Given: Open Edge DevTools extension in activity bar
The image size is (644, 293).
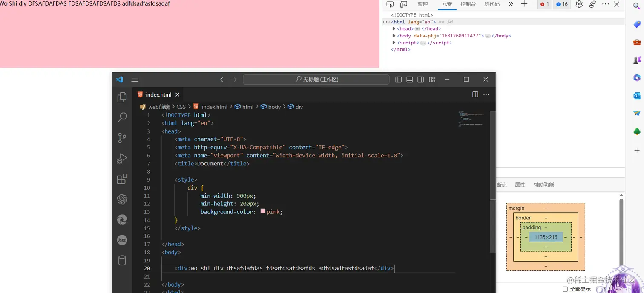Looking at the screenshot, I should pos(122,219).
